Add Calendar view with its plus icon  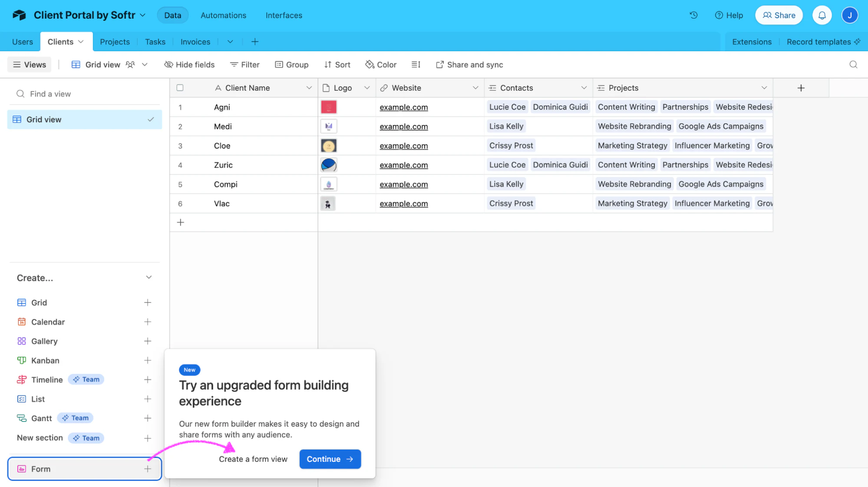point(148,322)
